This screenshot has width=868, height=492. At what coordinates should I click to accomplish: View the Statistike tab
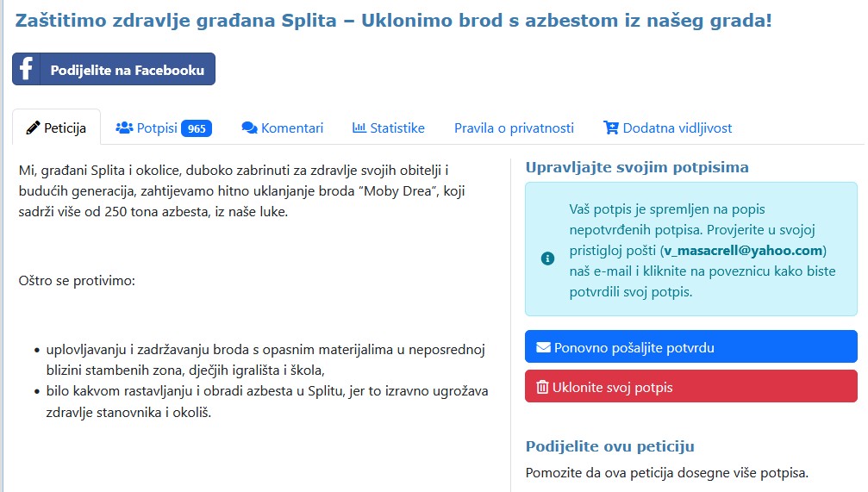[389, 128]
